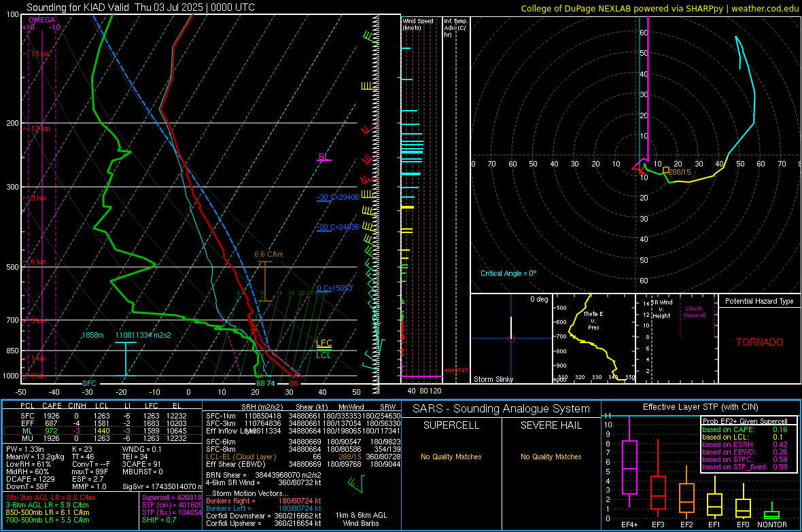The width and height of the screenshot is (802, 532).
Task: Click 'No Quality Matches' under SEVERE HAIL
Action: pyautogui.click(x=551, y=457)
